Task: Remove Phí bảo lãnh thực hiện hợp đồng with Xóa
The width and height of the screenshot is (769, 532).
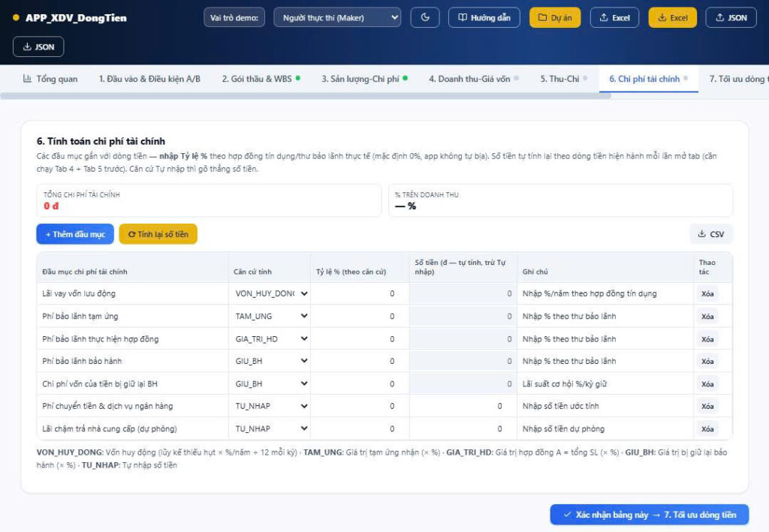Action: pyautogui.click(x=707, y=339)
